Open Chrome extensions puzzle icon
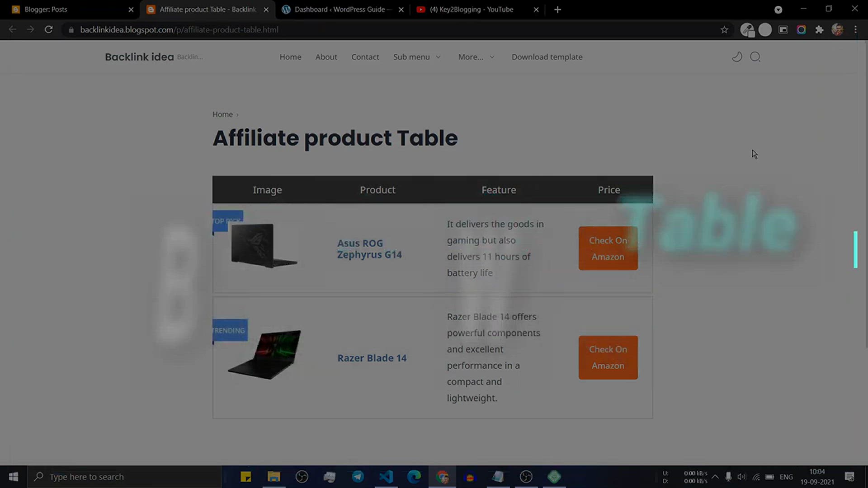Viewport: 868px width, 488px height. pyautogui.click(x=819, y=30)
